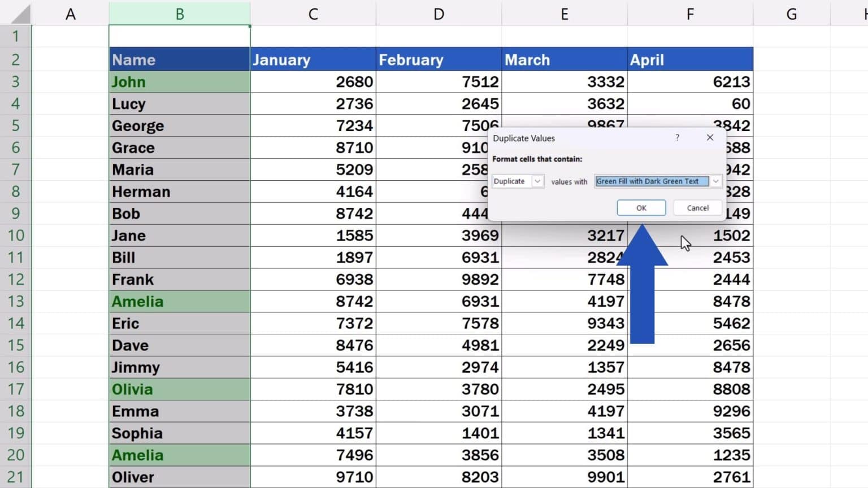Click the cell with value 60
Screen dimensions: 868x488
pyautogui.click(x=689, y=103)
